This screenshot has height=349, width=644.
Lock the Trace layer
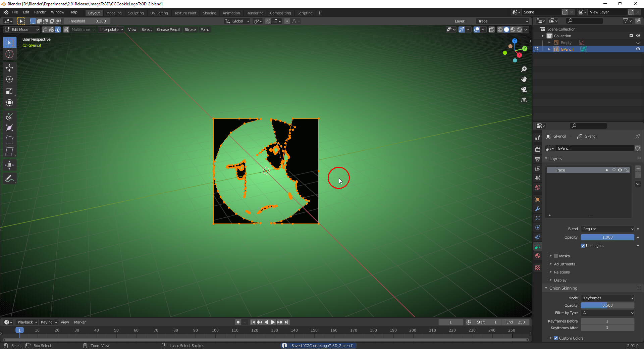coord(627,170)
